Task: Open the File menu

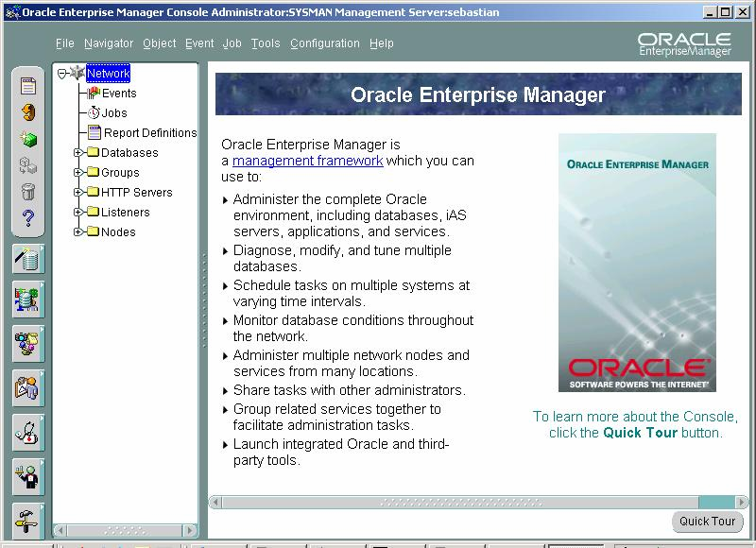Action: (x=65, y=43)
